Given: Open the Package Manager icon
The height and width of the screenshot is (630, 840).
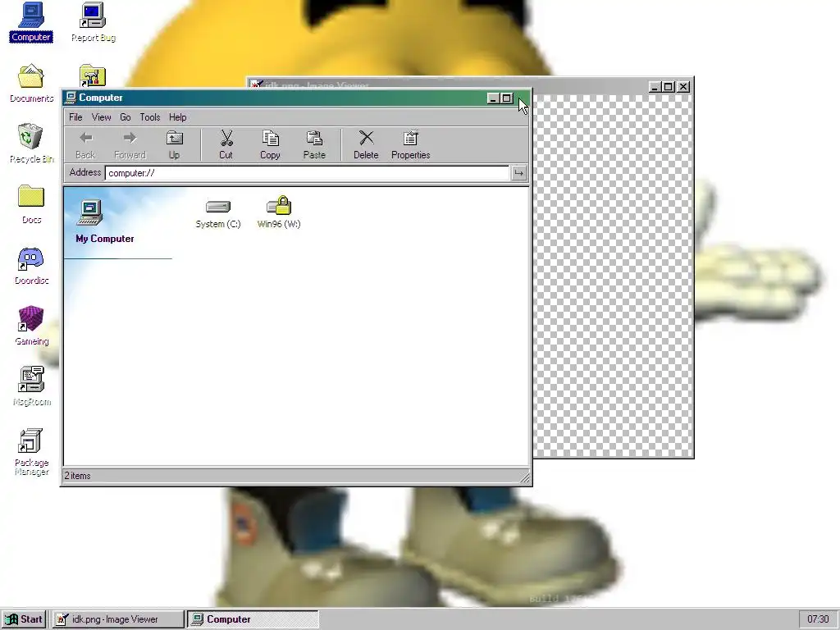Looking at the screenshot, I should click(x=31, y=452).
